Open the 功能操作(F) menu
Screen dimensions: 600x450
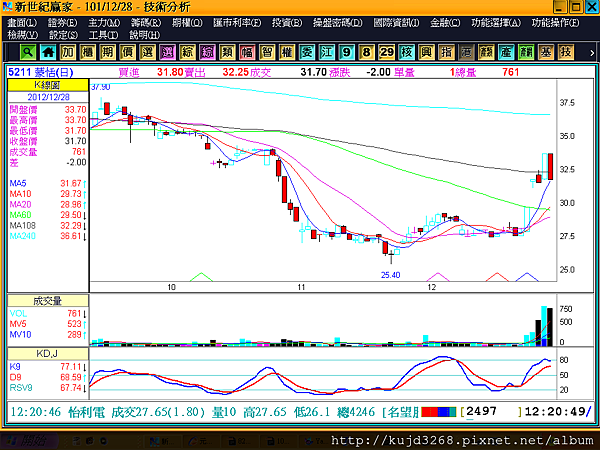click(x=556, y=23)
